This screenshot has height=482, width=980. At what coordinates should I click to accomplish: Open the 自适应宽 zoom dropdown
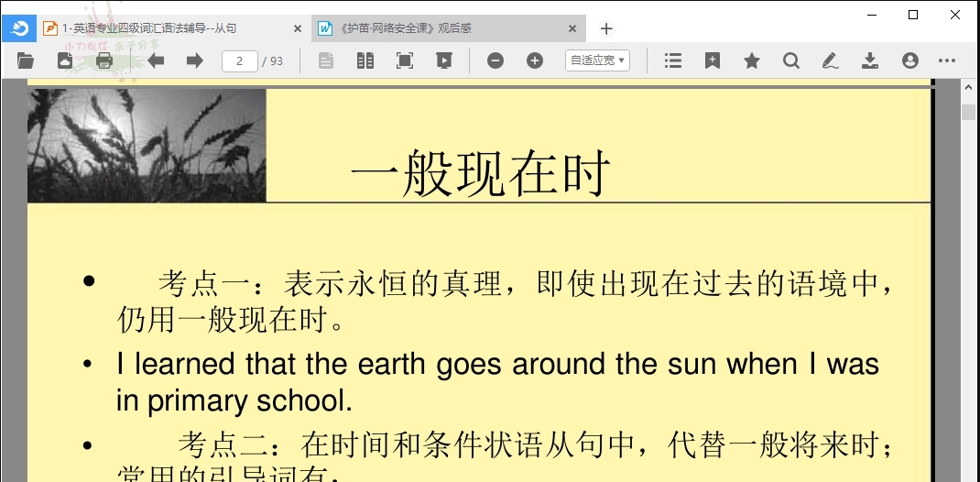(x=597, y=60)
